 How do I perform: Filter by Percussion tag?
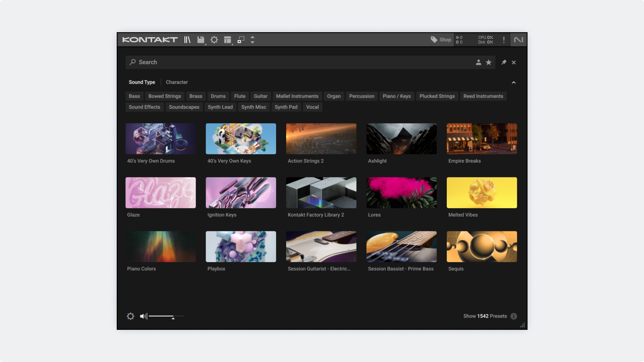coord(362,96)
